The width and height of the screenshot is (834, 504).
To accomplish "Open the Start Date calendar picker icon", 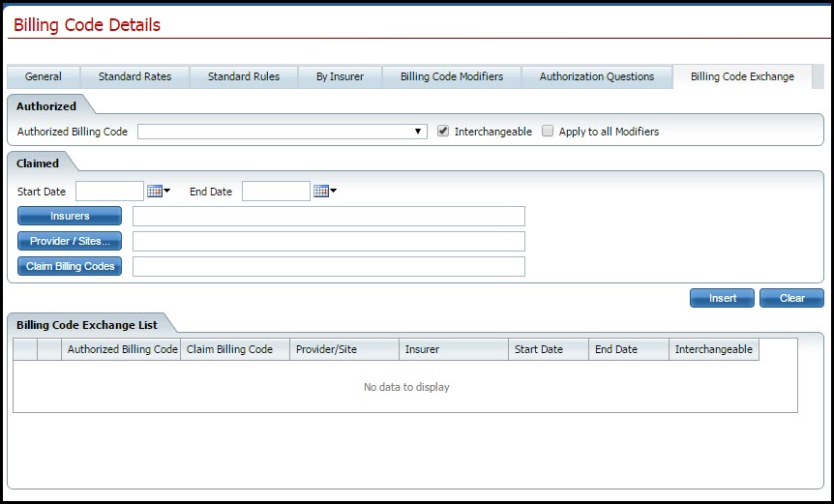I will point(158,192).
